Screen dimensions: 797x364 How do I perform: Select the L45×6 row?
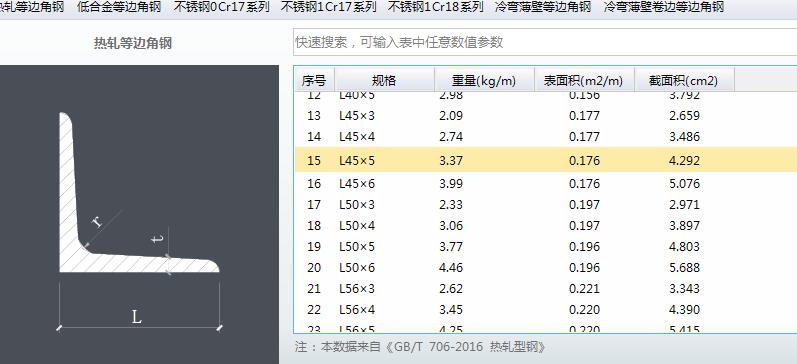pyautogui.click(x=545, y=184)
